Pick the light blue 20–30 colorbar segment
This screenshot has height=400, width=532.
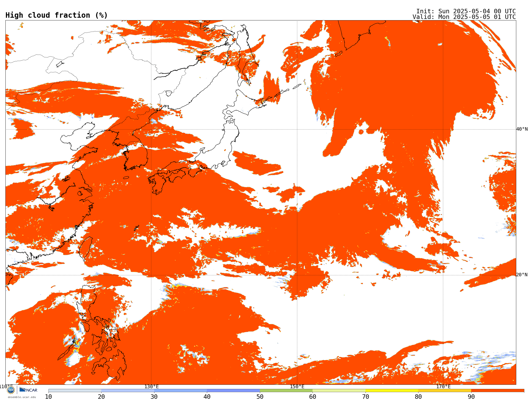click(128, 391)
